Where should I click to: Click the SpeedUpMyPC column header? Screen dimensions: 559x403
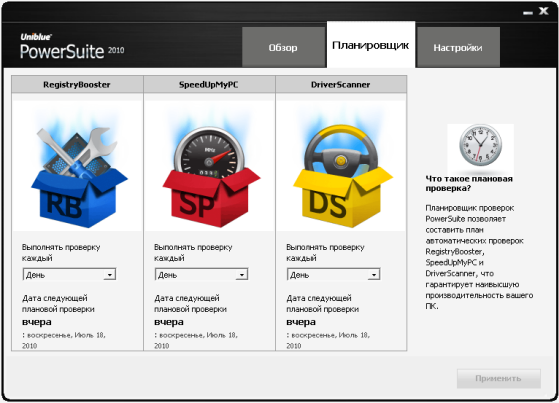[209, 85]
